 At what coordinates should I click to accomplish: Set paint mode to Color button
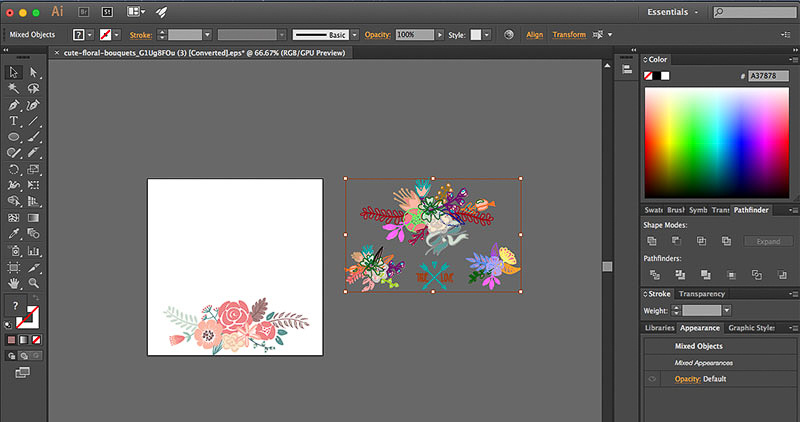pyautogui.click(x=11, y=340)
